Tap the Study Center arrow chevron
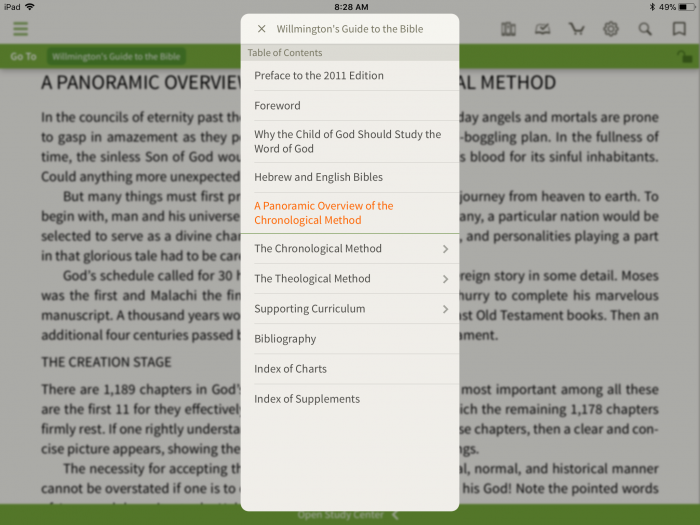Screen dimensions: 700x525 [x=395, y=515]
